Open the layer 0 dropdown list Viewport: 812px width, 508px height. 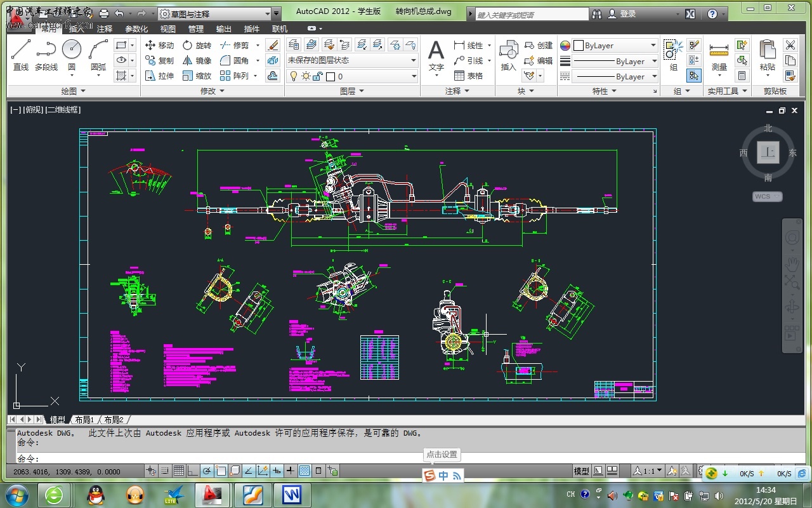tap(352, 76)
